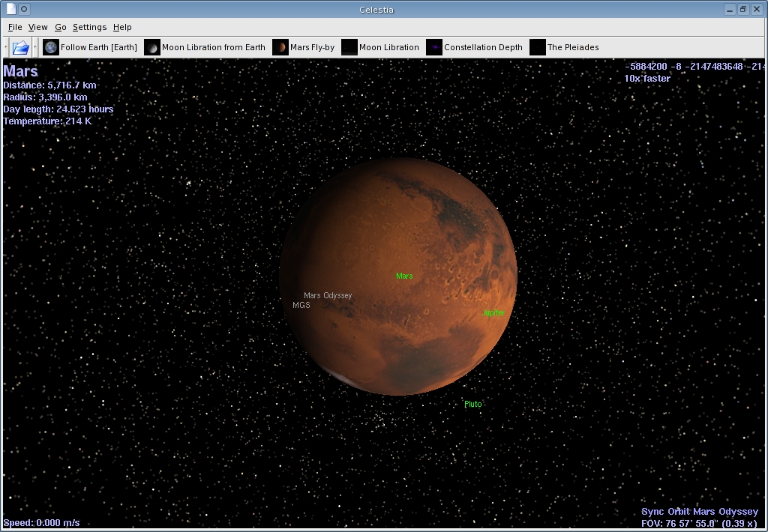The height and width of the screenshot is (532, 768).
Task: Click The Pleiades bookmark icon
Action: tap(537, 47)
